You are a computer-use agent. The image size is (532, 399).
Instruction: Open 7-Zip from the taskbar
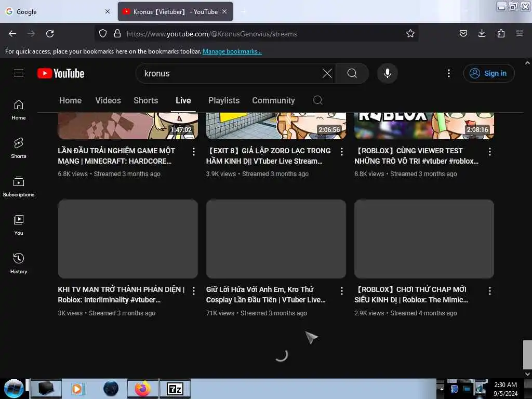tap(175, 389)
